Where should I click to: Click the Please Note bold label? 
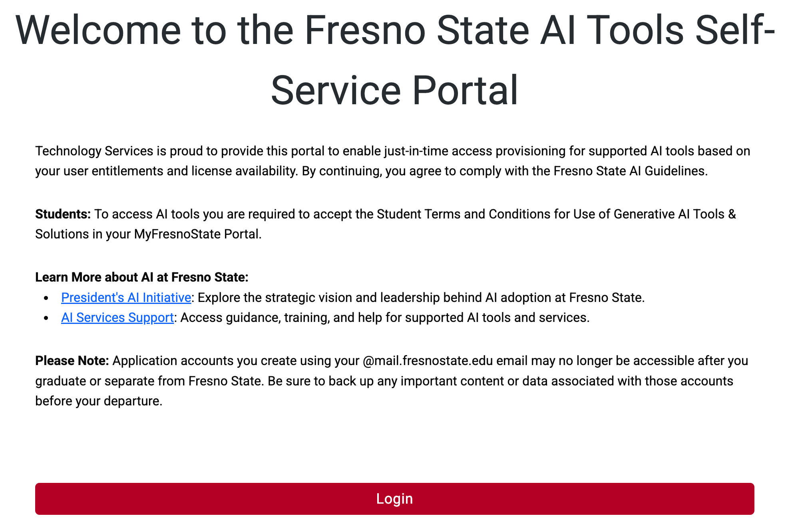pyautogui.click(x=72, y=361)
